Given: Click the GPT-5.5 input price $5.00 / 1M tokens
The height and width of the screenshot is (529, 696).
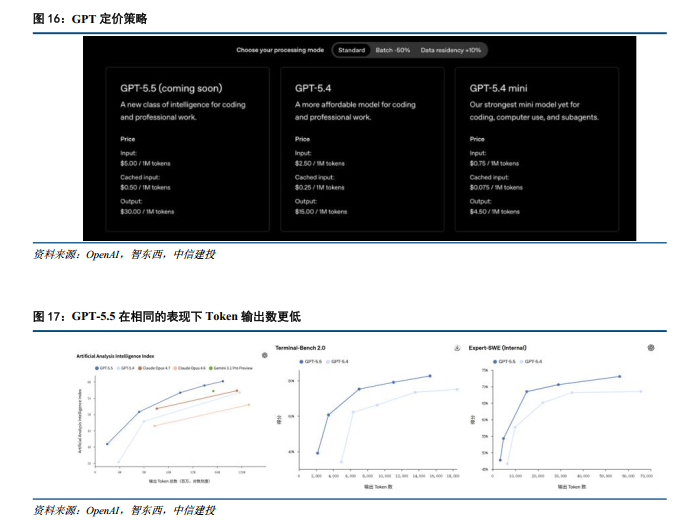Looking at the screenshot, I should (x=145, y=163).
